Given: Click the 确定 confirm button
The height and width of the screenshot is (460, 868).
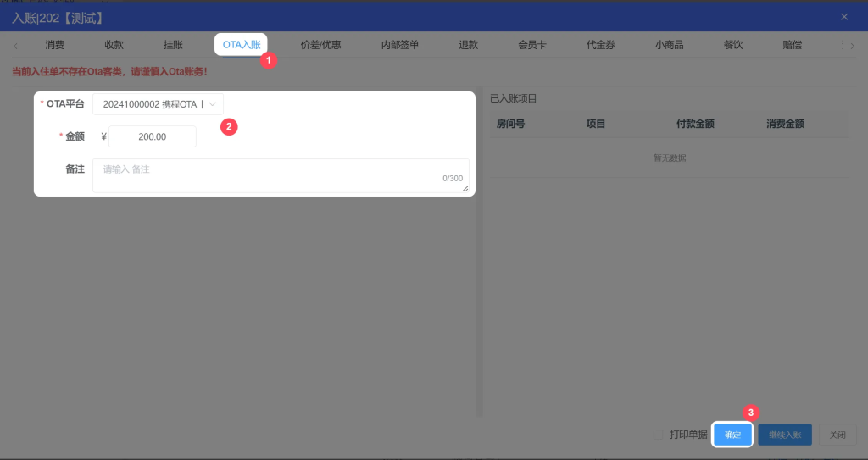Looking at the screenshot, I should point(732,435).
